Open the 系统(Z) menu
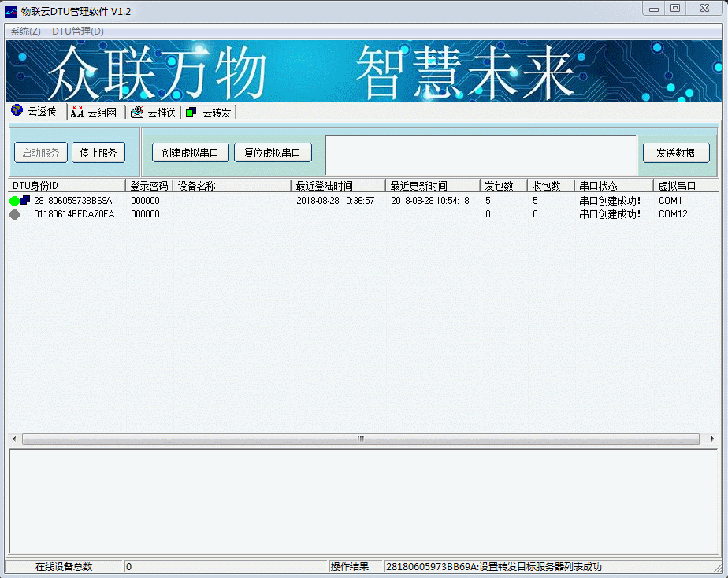Viewport: 728px width, 578px height. [x=25, y=31]
